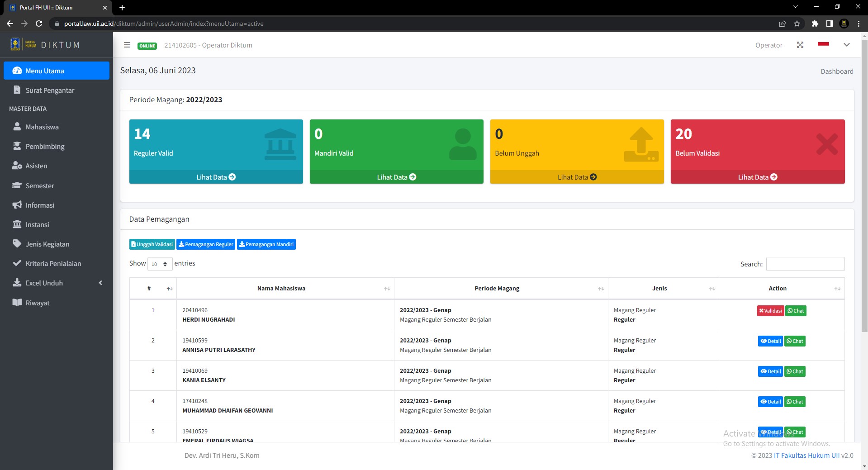868x470 pixels.
Task: Click the share page icon in address bar
Action: [783, 24]
